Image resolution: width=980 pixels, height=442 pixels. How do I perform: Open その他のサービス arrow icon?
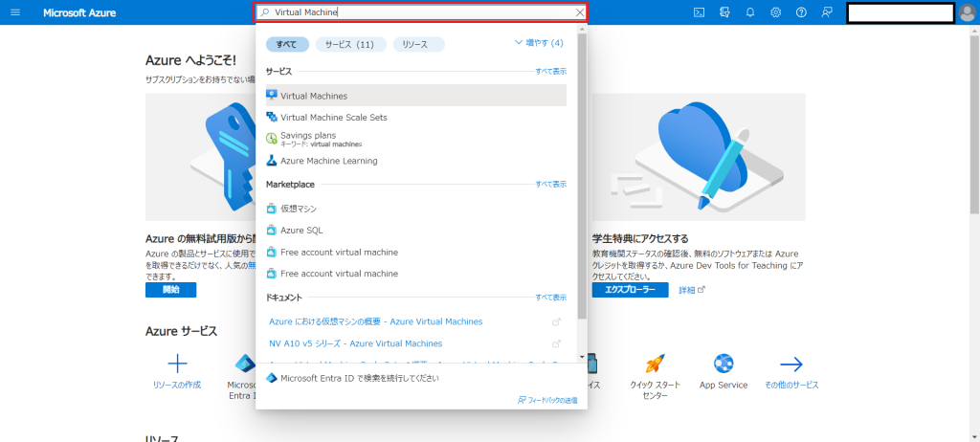tap(791, 364)
